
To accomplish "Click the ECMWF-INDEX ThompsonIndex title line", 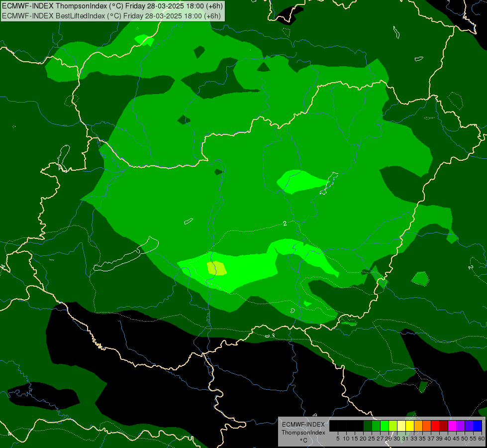I will click(112, 5).
